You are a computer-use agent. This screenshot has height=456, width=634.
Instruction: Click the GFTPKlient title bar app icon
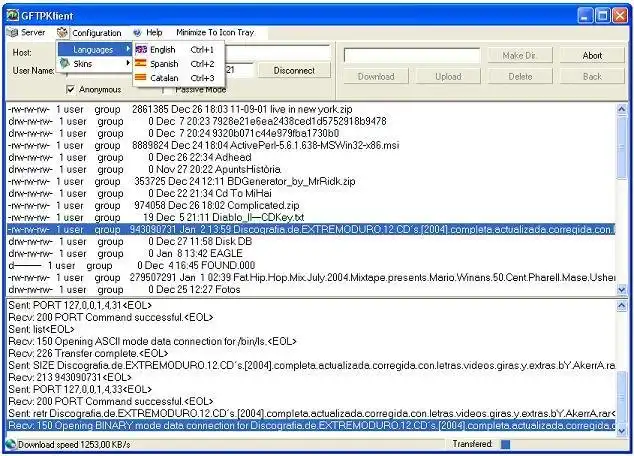[x=13, y=15]
